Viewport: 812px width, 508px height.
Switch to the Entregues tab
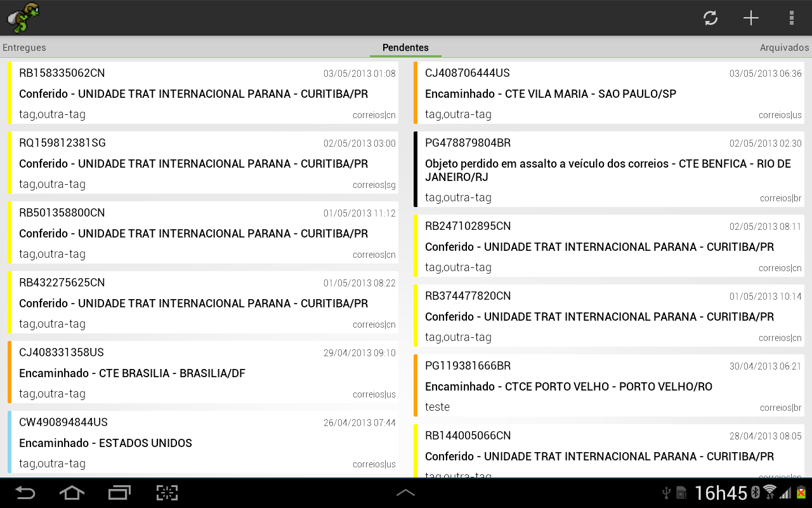pyautogui.click(x=24, y=48)
